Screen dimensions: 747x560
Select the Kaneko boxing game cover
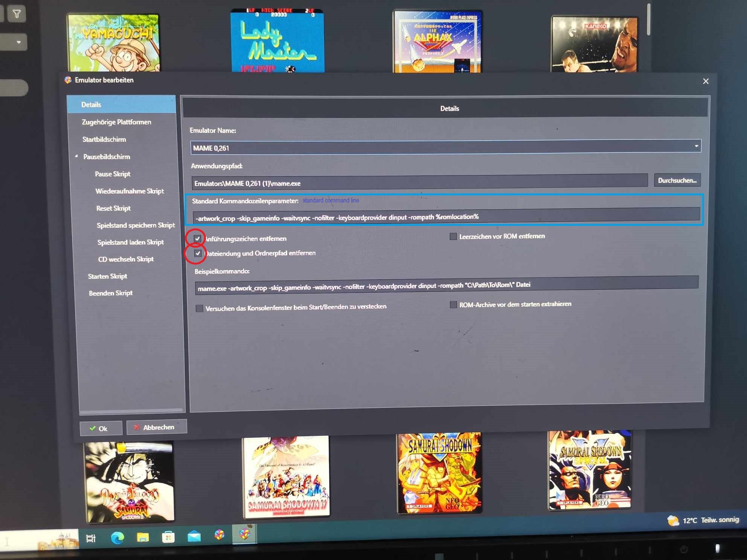pos(594,44)
